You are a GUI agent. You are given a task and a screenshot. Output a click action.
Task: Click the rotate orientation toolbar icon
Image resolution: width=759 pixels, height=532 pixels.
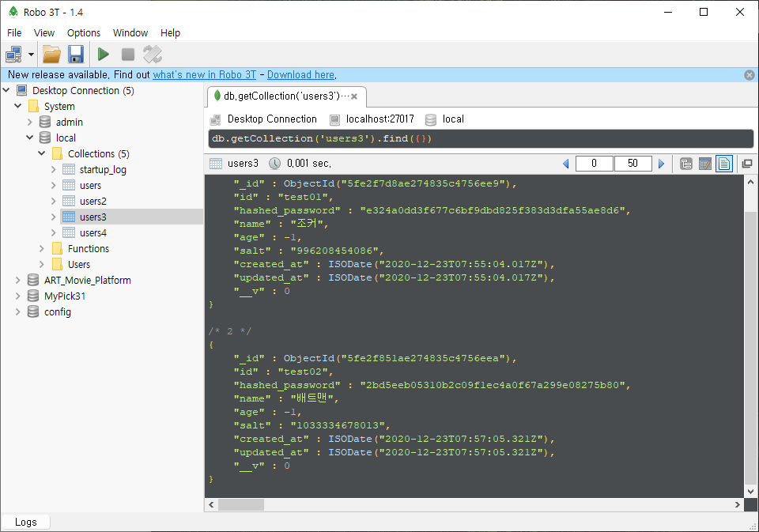tap(153, 55)
